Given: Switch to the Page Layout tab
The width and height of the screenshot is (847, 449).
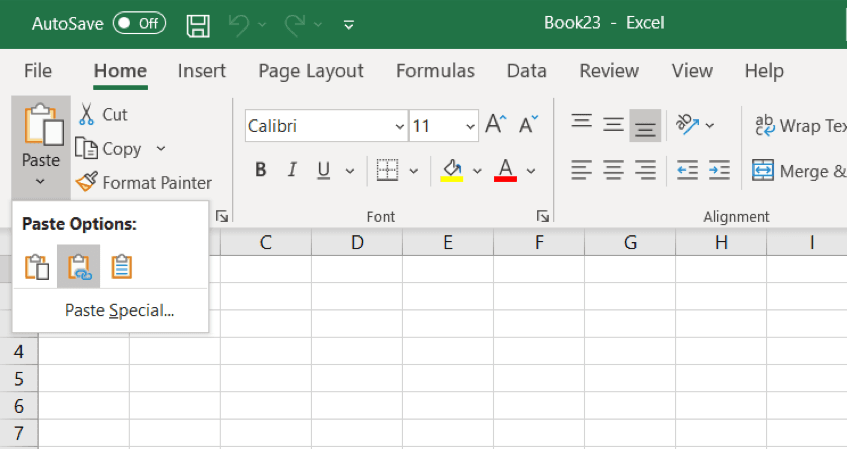Looking at the screenshot, I should tap(311, 71).
